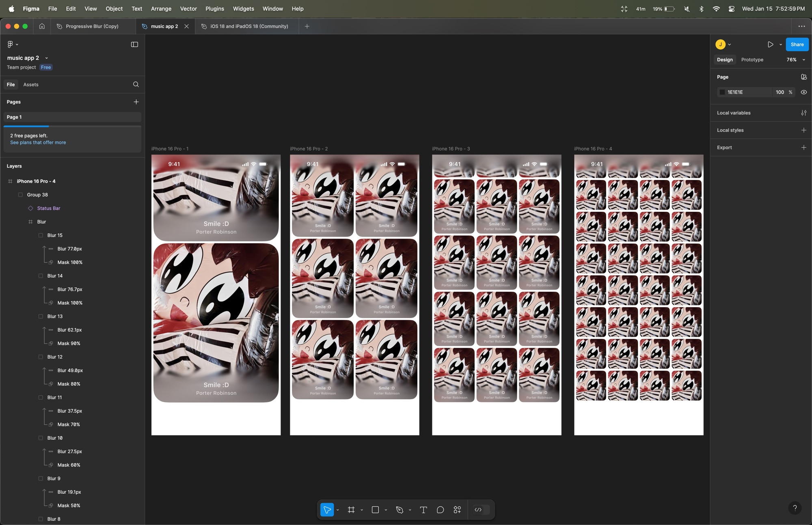The width and height of the screenshot is (812, 525).
Task: Switch to iOS 18 and iPadOS 18 tab
Action: tap(246, 26)
